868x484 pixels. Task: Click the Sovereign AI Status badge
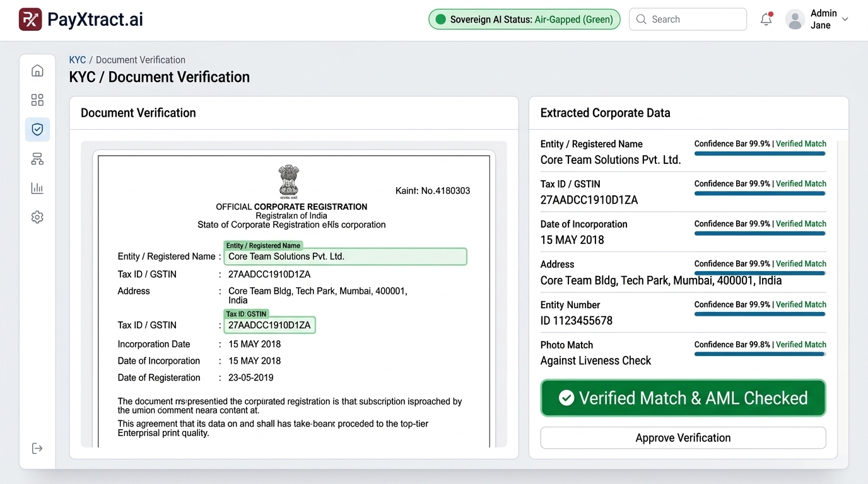coord(524,20)
